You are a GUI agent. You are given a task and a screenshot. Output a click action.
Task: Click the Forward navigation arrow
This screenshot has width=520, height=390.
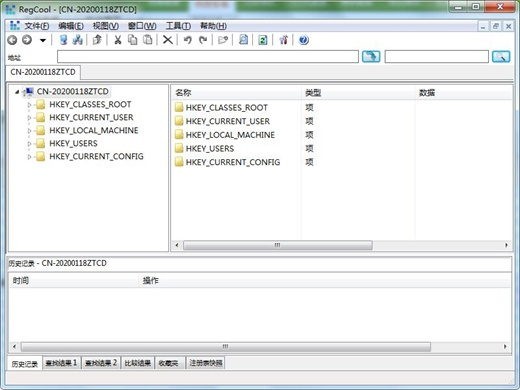(27, 40)
